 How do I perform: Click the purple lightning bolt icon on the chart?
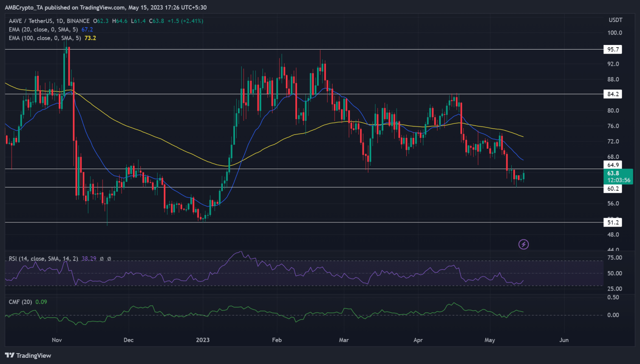tap(524, 244)
